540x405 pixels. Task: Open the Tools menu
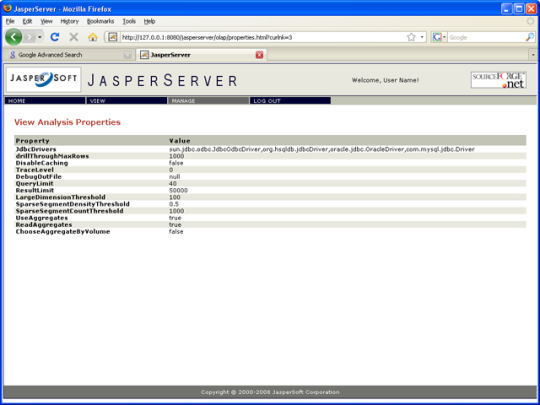129,21
